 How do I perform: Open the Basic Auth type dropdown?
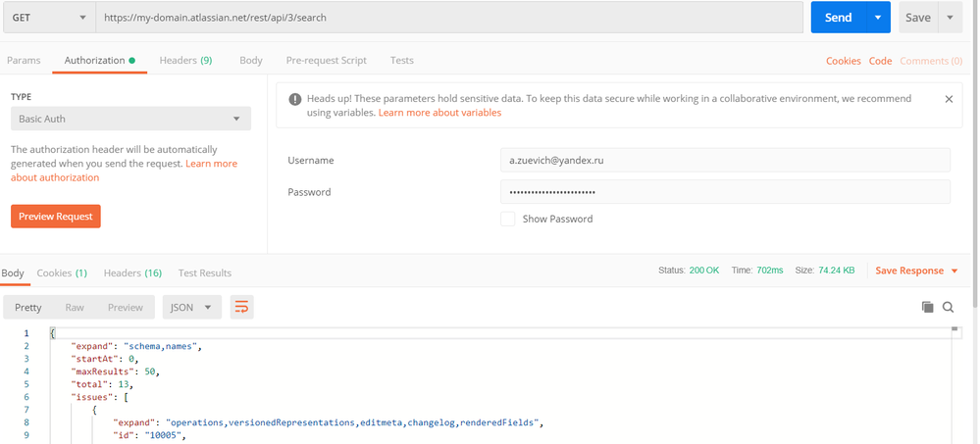point(129,119)
